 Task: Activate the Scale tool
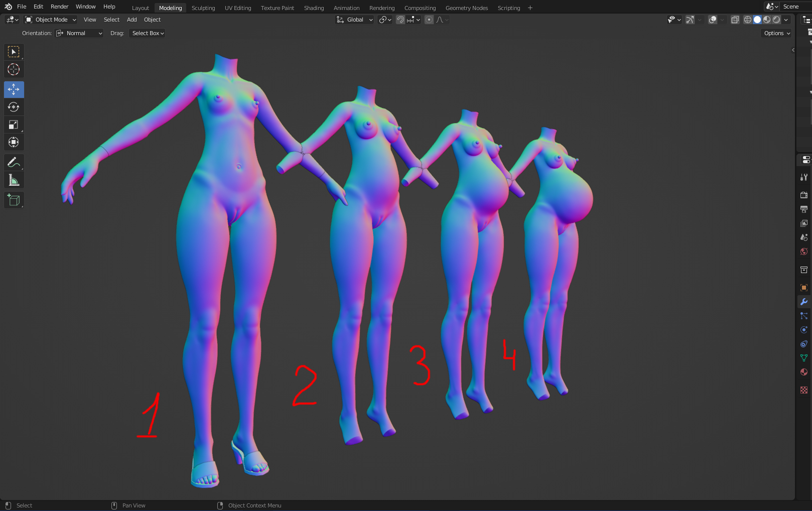pos(14,124)
